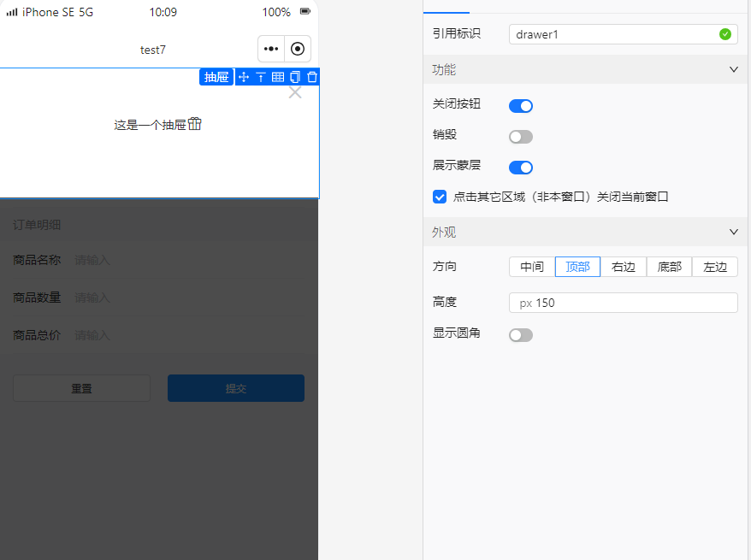Select the 抽屉 component label tag
Screen dimensions: 751x560
click(x=216, y=77)
